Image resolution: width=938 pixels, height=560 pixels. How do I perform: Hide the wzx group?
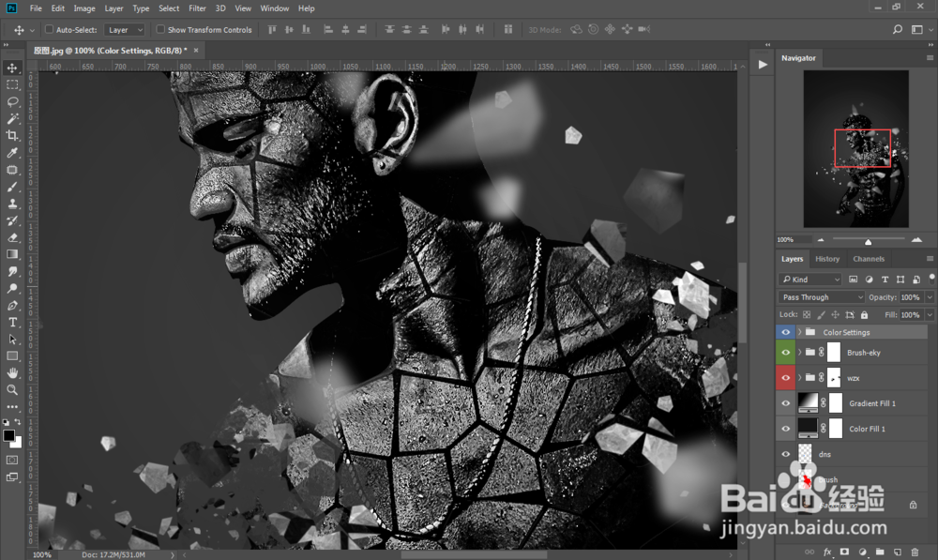pyautogui.click(x=785, y=377)
